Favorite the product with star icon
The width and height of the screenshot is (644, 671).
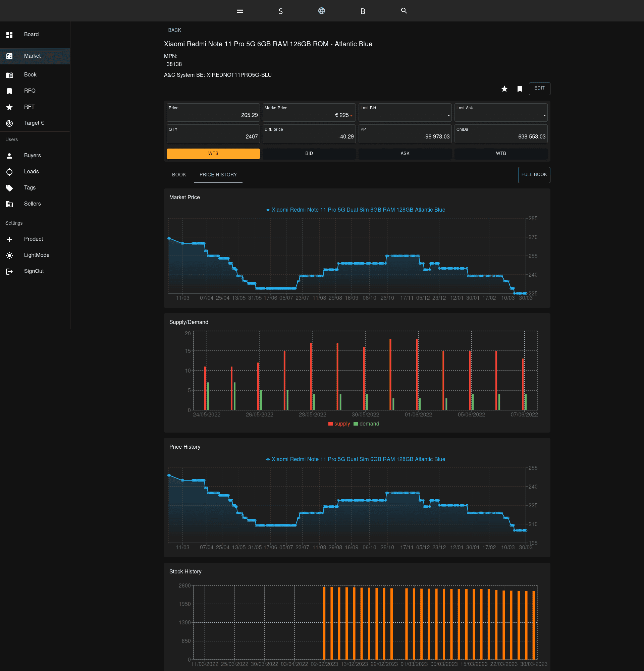point(504,89)
